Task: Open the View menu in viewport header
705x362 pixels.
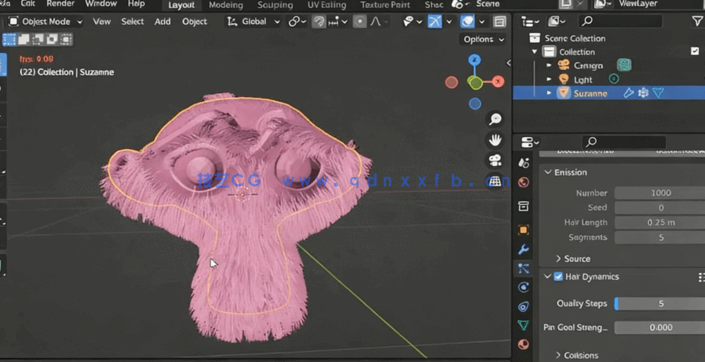Action: point(102,22)
